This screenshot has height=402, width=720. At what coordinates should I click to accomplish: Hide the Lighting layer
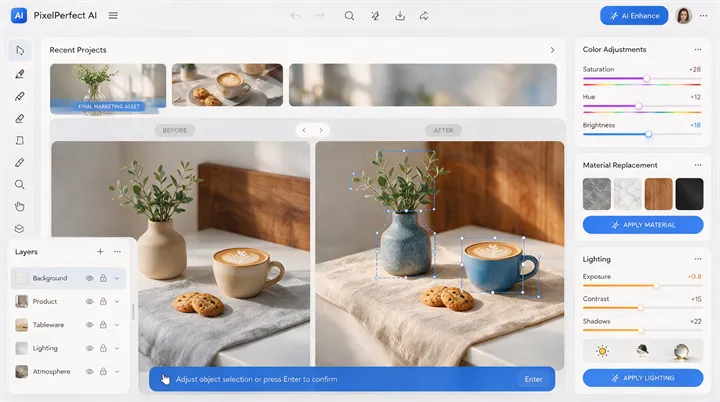coord(90,348)
